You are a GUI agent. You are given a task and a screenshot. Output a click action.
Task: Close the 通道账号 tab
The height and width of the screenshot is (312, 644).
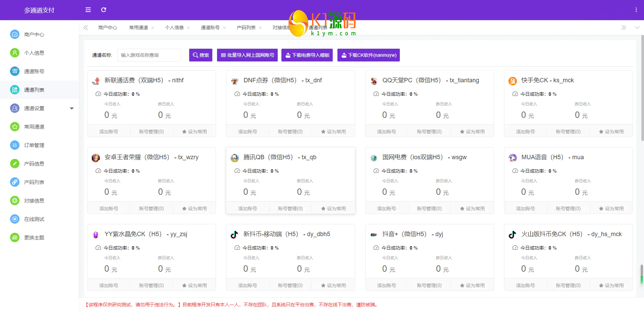coord(224,28)
